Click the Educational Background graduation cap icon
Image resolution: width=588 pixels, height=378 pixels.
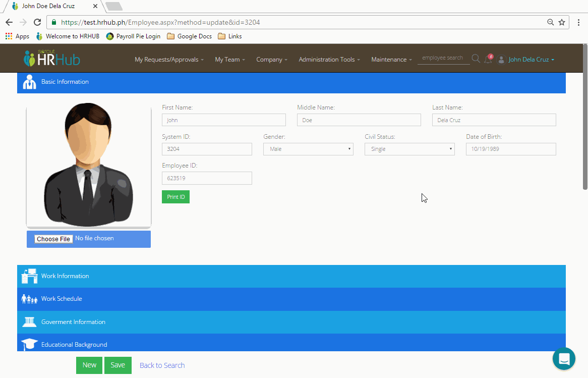(29, 344)
